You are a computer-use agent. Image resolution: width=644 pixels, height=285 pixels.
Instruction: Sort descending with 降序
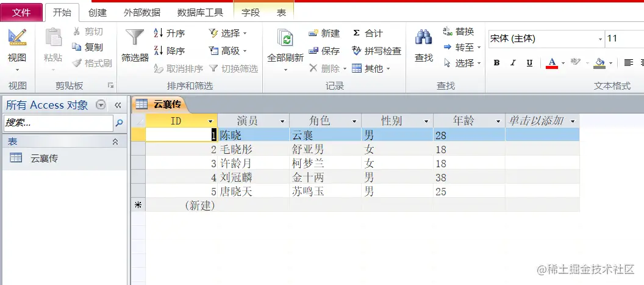169,51
